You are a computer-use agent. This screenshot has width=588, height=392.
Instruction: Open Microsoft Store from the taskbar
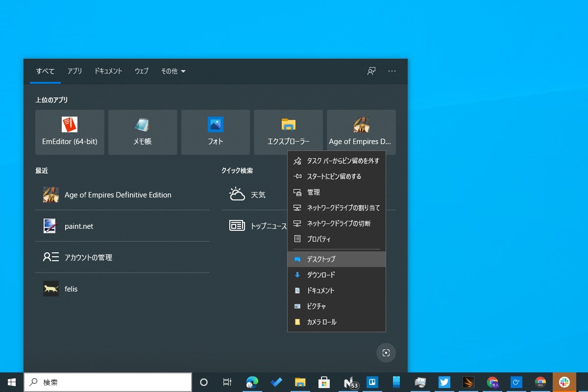click(324, 382)
